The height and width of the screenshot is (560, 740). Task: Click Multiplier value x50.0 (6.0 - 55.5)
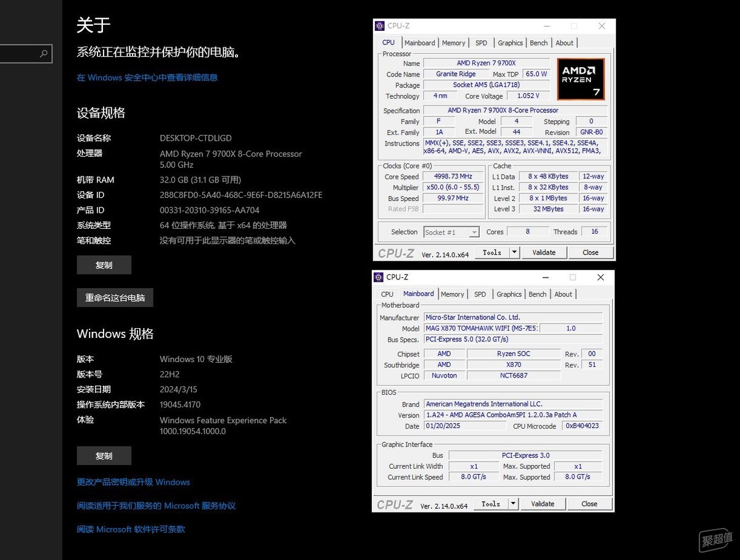pos(454,187)
